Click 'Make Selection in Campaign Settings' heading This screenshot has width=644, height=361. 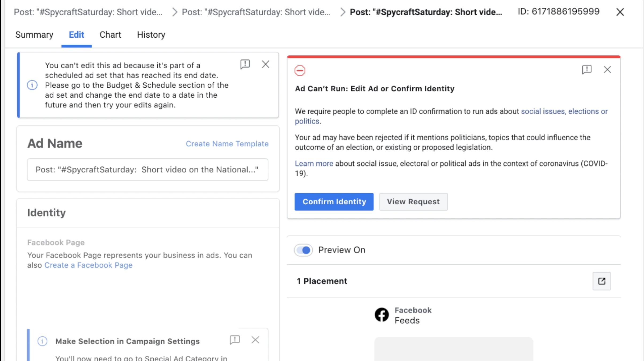(x=127, y=341)
